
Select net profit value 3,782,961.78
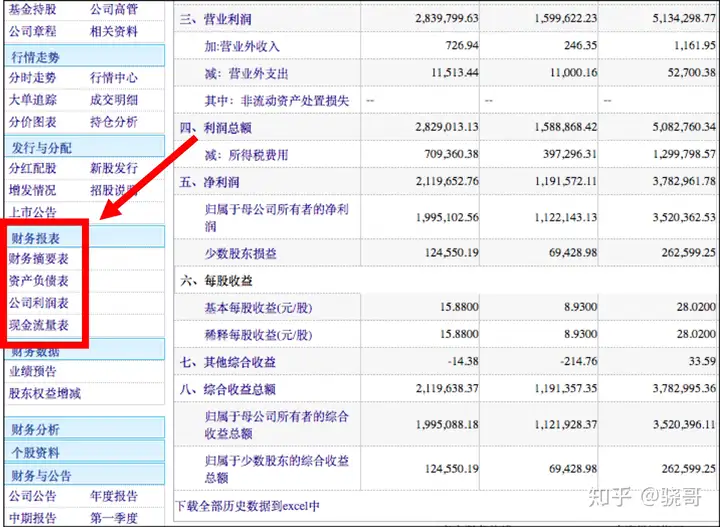[x=684, y=181]
